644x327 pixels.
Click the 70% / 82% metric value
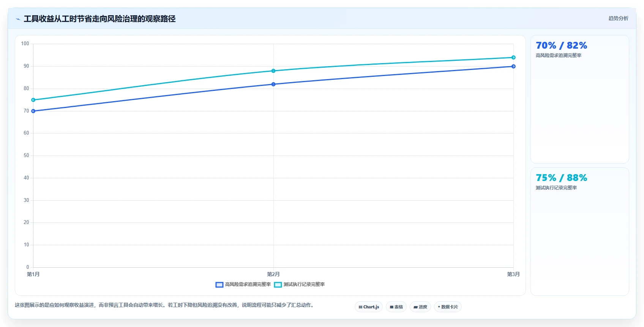[x=561, y=46]
